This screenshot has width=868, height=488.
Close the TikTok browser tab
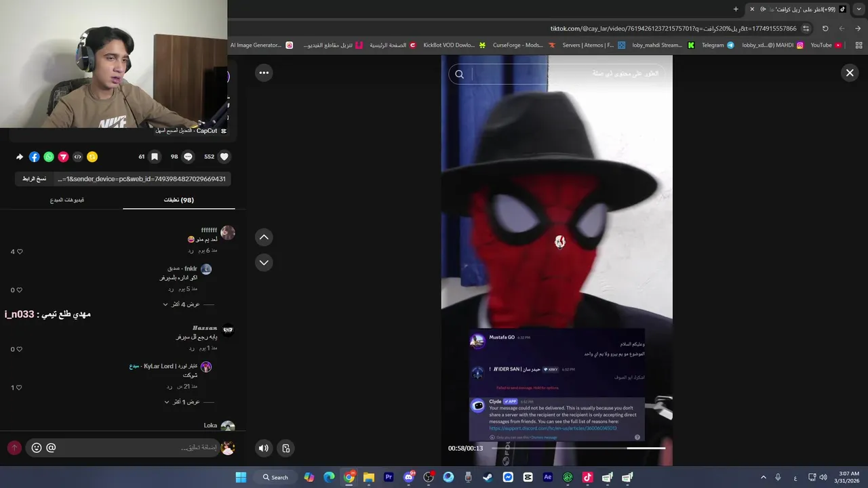pyautogui.click(x=752, y=9)
